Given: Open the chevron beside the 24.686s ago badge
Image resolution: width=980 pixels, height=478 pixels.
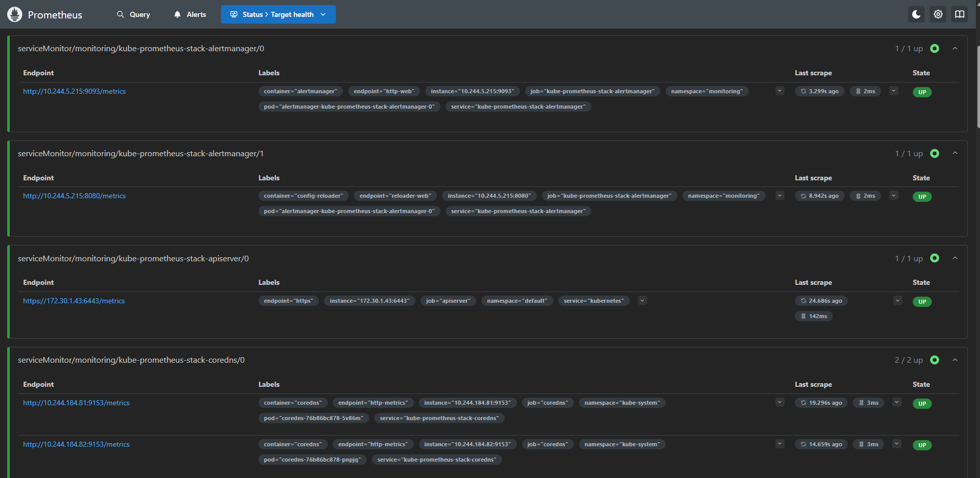Looking at the screenshot, I should pos(897,301).
